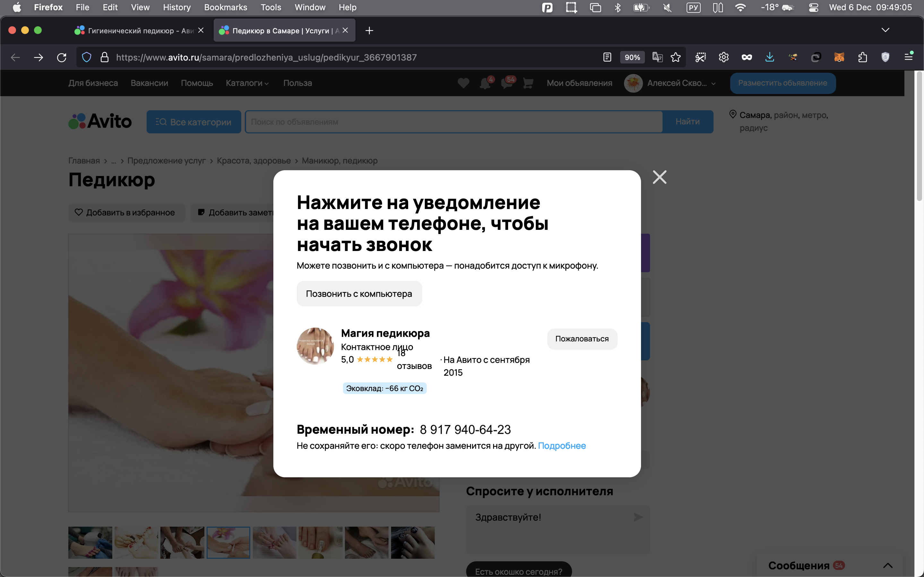The height and width of the screenshot is (577, 924).
Task: Open Firefox hamburger application menu
Action: [x=908, y=57]
